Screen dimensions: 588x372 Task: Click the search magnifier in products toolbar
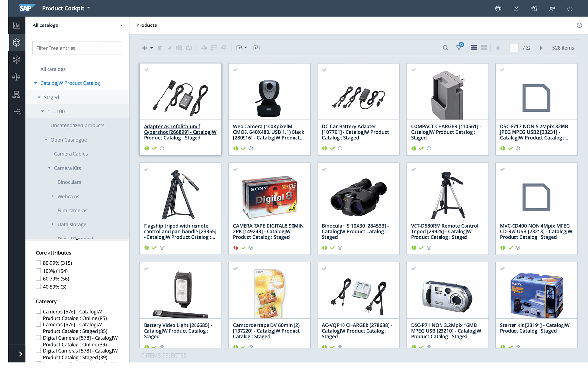[445, 48]
